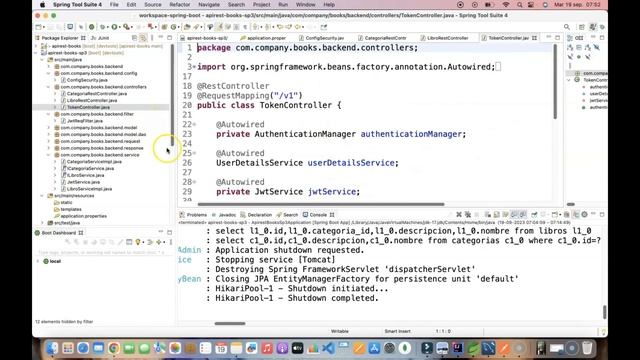Collapse the src/main/java folder
Screen dimensions: 640x360
tap(42, 60)
